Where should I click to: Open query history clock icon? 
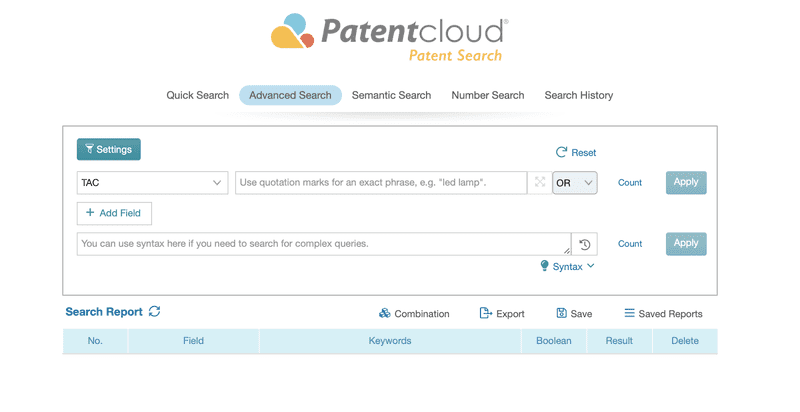(x=585, y=244)
